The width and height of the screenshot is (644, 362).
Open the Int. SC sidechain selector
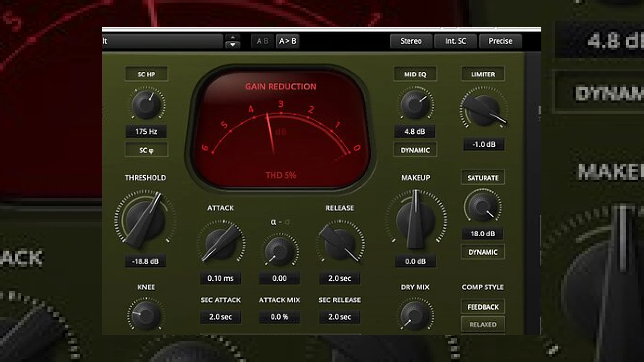pyautogui.click(x=456, y=41)
